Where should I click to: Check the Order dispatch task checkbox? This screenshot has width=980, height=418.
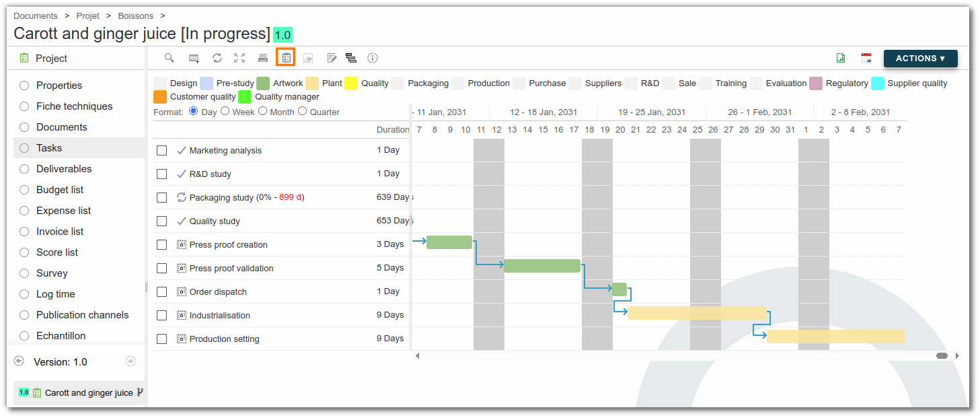click(x=161, y=291)
